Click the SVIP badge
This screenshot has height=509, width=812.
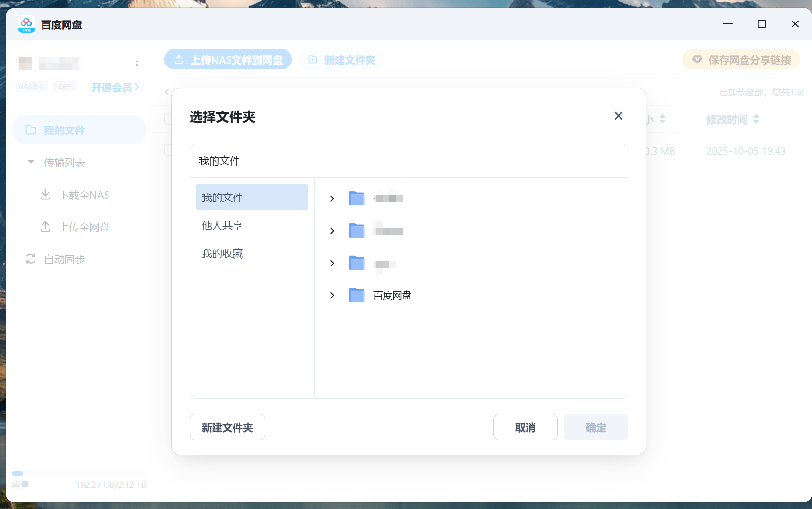65,87
